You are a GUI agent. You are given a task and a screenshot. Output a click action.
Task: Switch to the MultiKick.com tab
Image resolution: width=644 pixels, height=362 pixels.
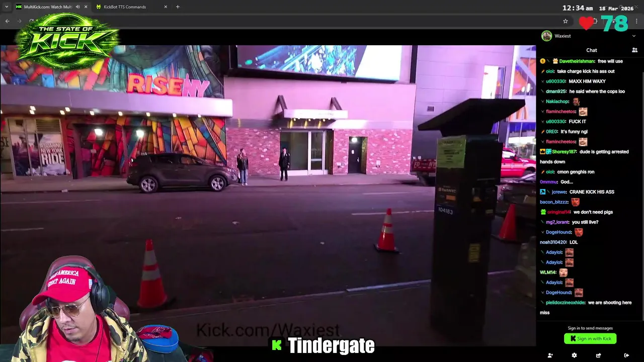coord(49,7)
